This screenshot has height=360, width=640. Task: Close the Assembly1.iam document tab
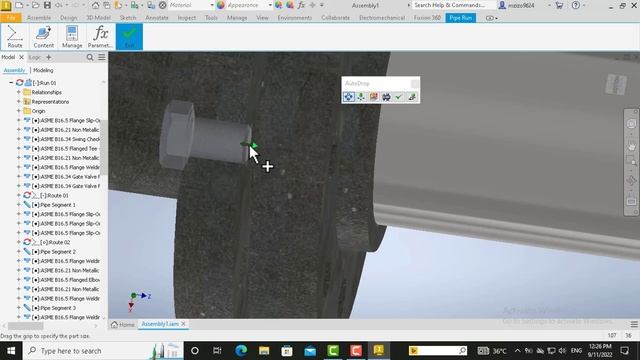[183, 324]
